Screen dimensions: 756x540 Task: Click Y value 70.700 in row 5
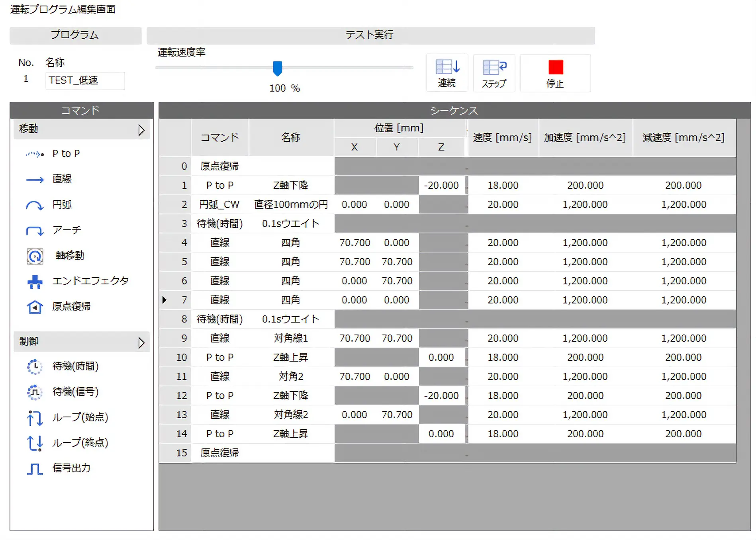click(x=397, y=262)
